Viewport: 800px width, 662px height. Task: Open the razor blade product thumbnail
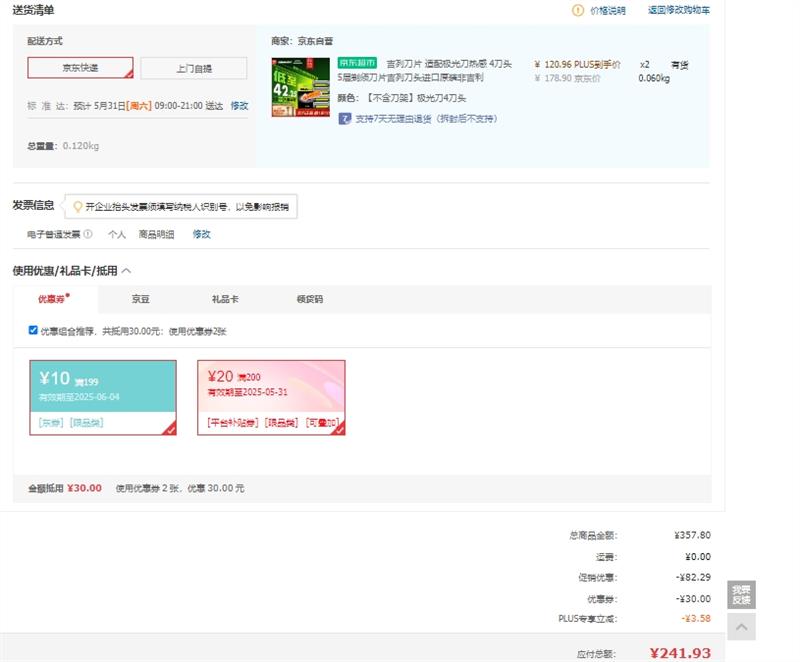(x=301, y=87)
